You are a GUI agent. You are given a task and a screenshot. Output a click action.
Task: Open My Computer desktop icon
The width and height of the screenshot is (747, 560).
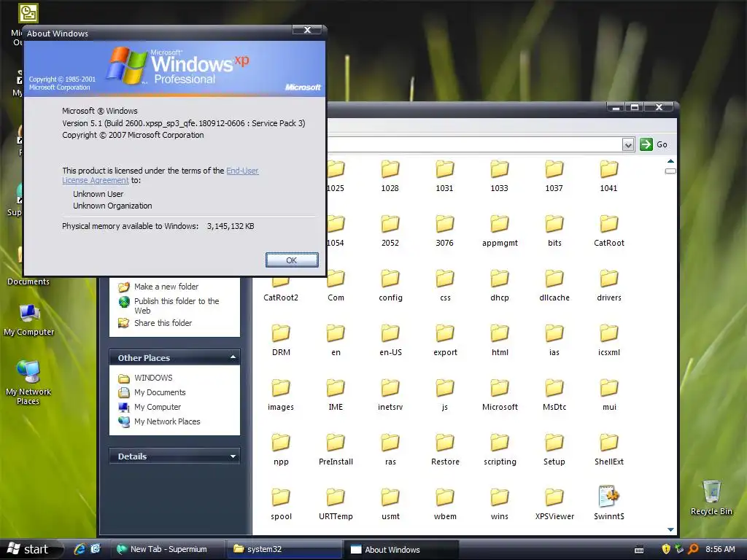click(29, 320)
